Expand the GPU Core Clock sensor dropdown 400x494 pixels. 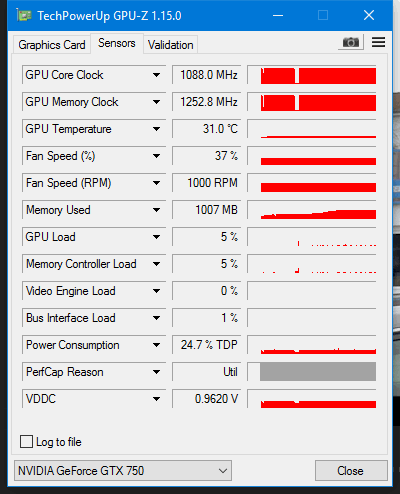[x=156, y=75]
